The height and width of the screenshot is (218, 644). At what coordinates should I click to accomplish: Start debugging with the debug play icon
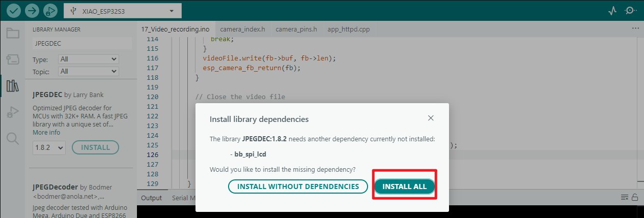(x=50, y=11)
